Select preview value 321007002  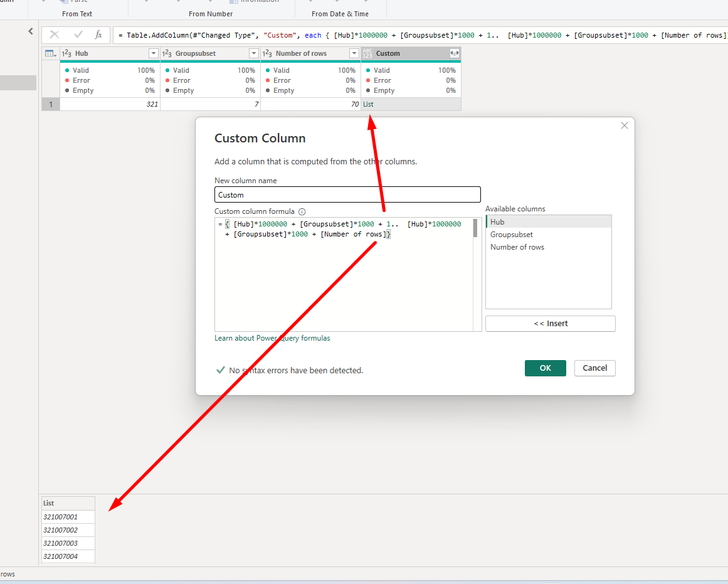coord(68,529)
